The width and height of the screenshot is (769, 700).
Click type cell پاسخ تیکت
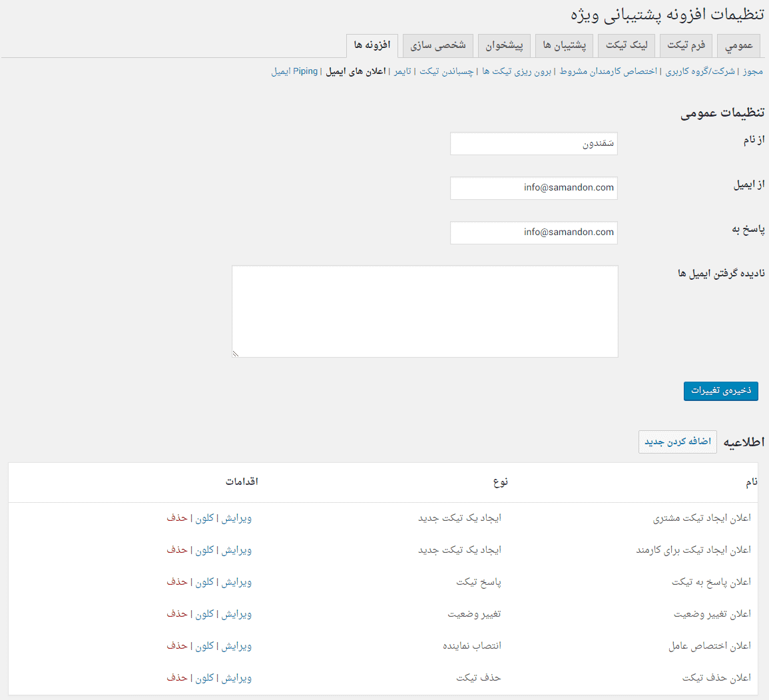pyautogui.click(x=479, y=582)
